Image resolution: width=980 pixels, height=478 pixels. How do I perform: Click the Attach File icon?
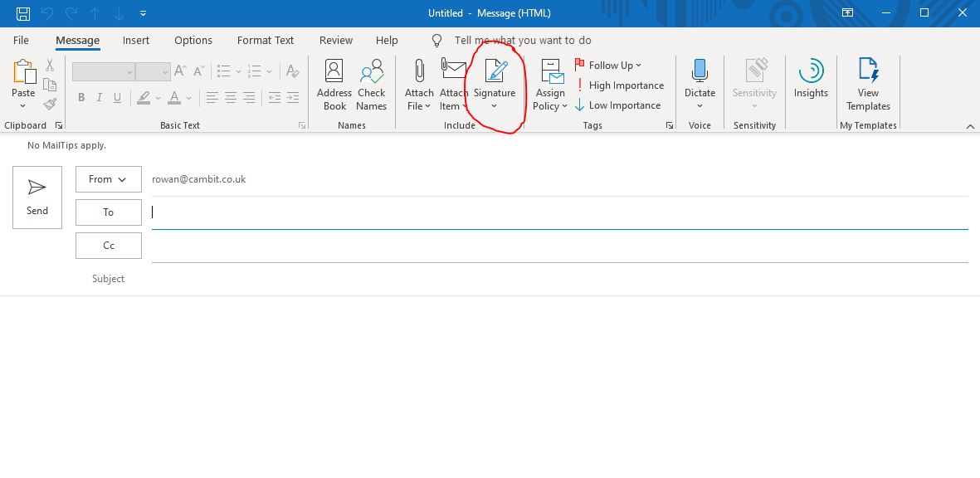point(419,79)
